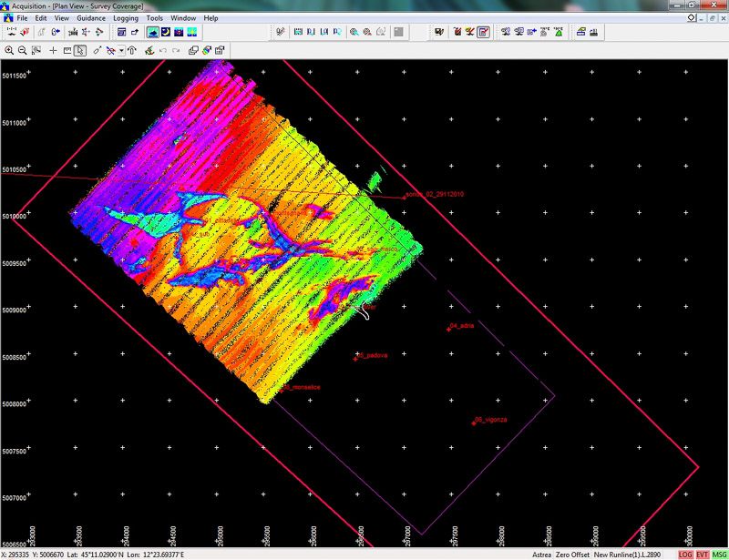Toggle the green MSG status indicator
The height and width of the screenshot is (560, 729).
point(719,555)
